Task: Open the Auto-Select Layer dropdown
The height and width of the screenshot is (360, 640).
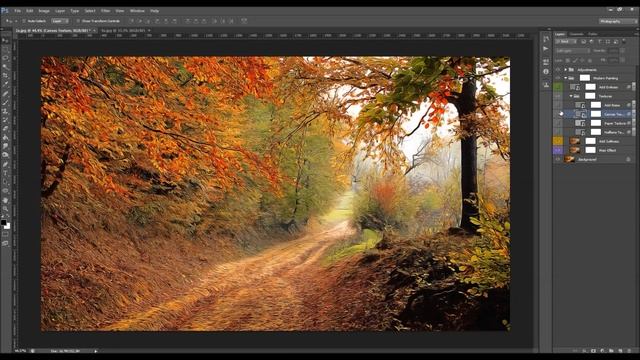Action: point(60,21)
